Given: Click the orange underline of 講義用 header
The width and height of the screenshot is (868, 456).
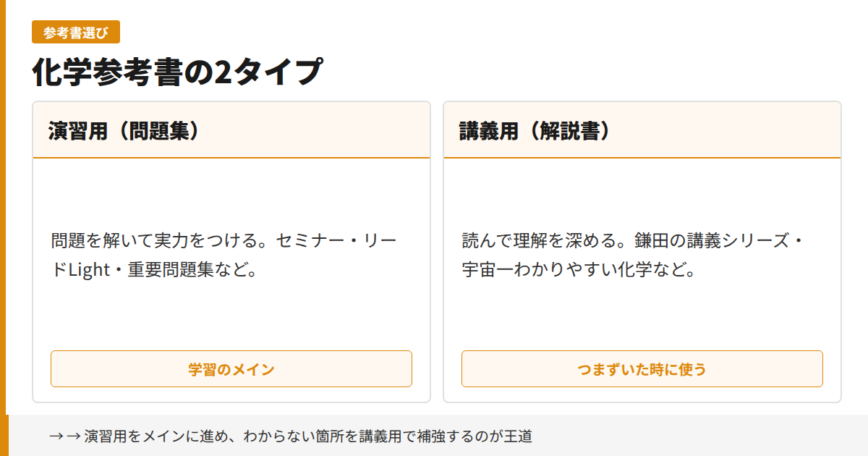Looking at the screenshot, I should (x=642, y=156).
